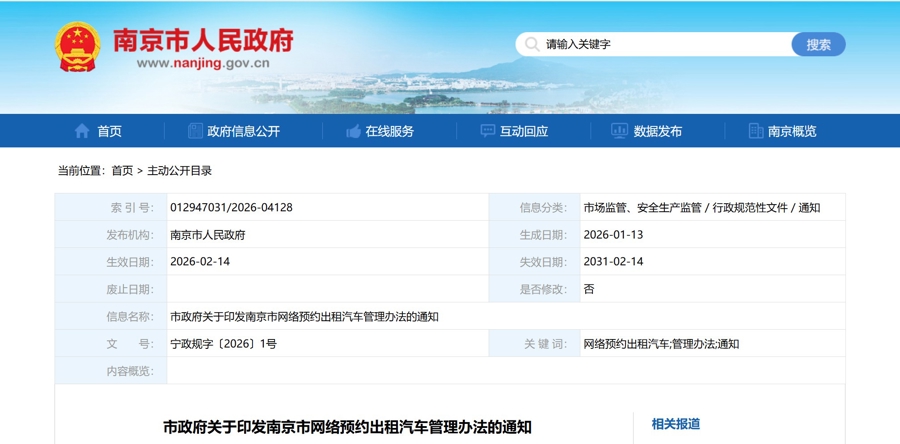Viewport: 900px width, 444px height.
Task: Click the data release chart icon
Action: 619,131
